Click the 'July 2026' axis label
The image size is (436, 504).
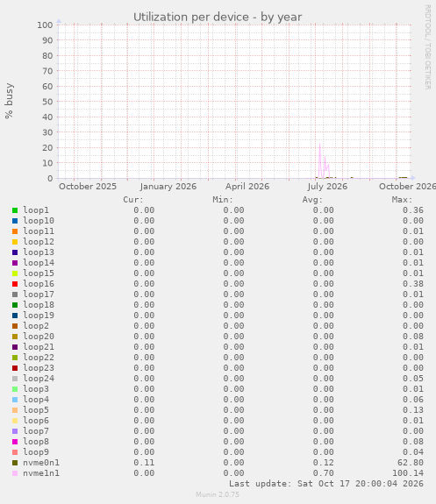[x=327, y=187]
